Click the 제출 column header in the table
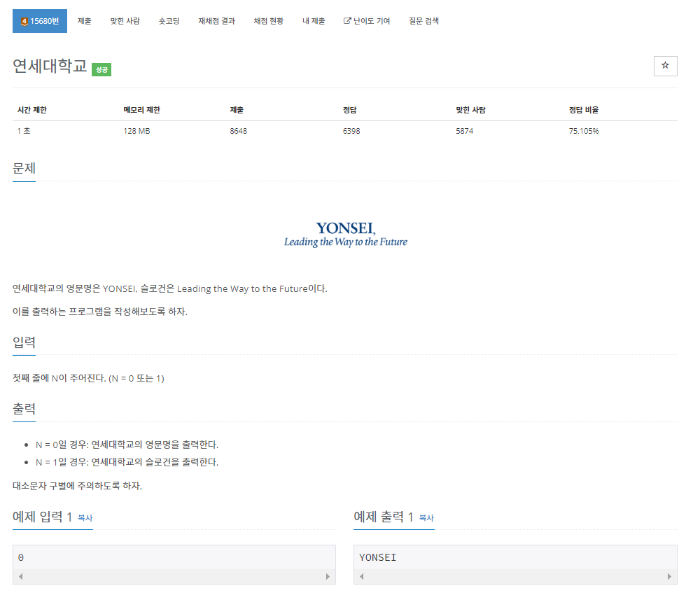This screenshot has width=700, height=593. (x=237, y=110)
